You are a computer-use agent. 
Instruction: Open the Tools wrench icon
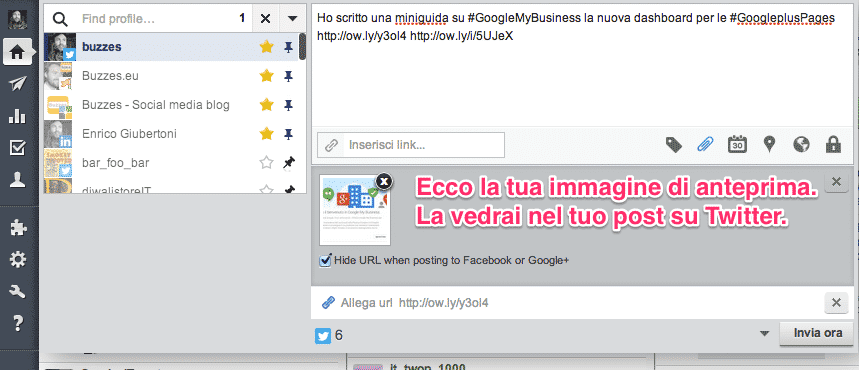[x=18, y=292]
